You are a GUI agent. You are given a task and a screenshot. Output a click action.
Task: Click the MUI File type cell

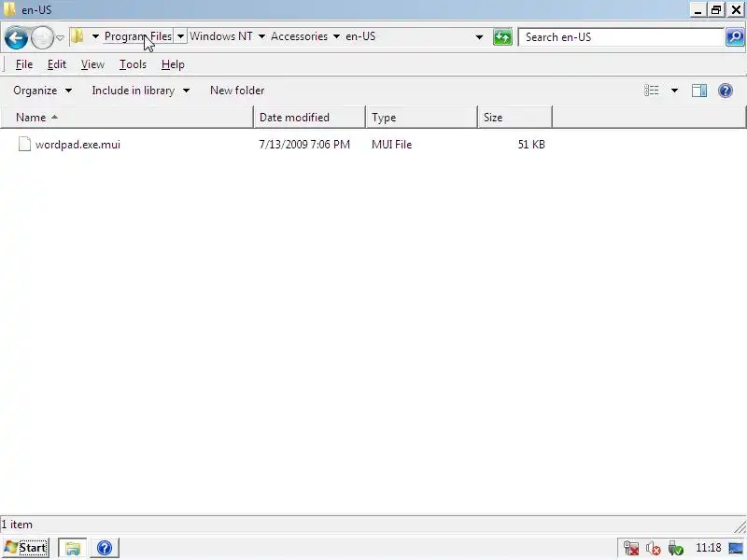pos(391,145)
